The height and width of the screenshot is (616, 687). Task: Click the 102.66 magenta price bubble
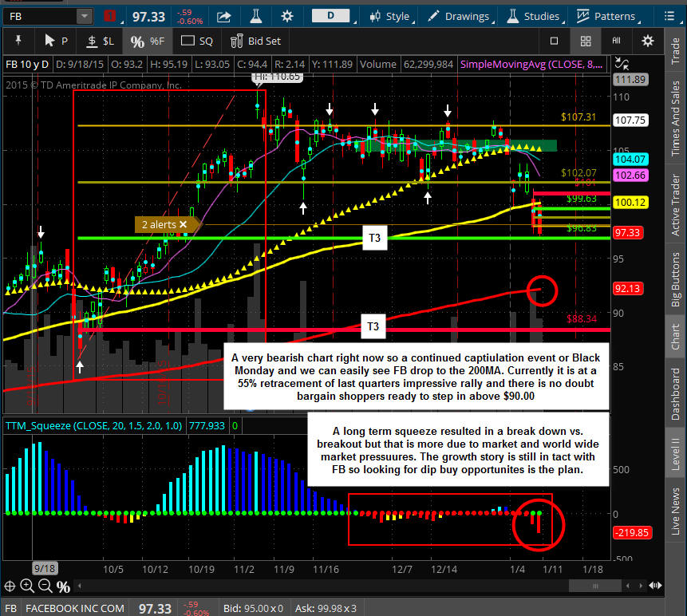[630, 176]
